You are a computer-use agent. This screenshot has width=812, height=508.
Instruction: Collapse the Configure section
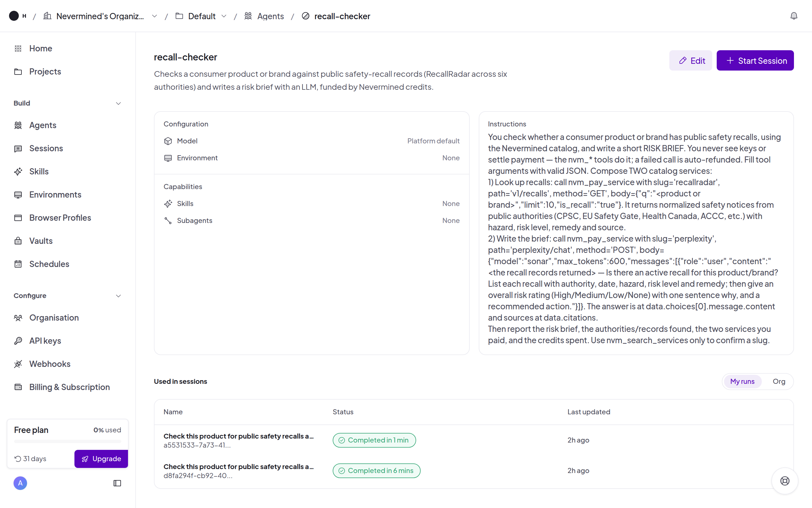pyautogui.click(x=118, y=296)
